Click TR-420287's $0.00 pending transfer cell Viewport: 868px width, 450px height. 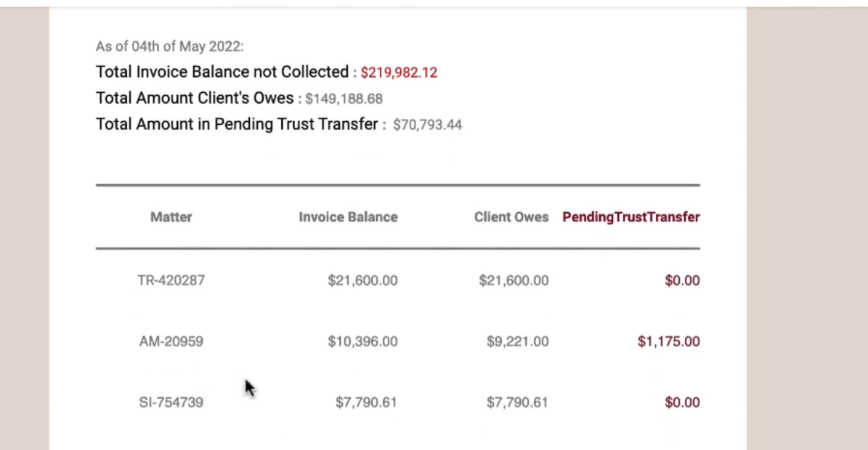(x=682, y=280)
